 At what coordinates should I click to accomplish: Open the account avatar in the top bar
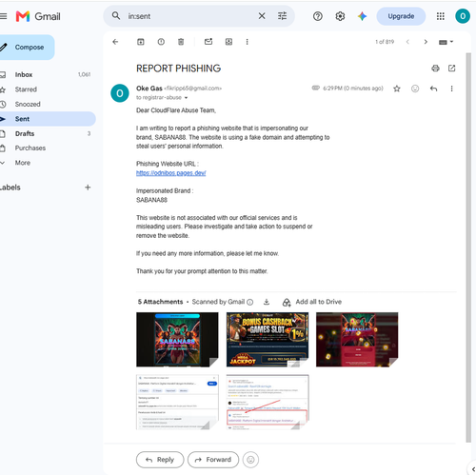(x=463, y=16)
